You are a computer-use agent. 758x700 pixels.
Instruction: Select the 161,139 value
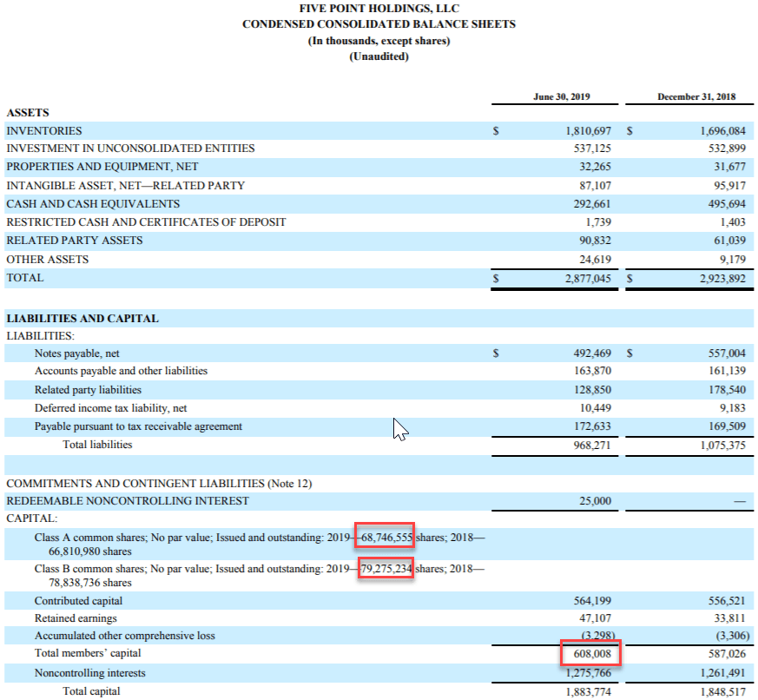click(727, 371)
